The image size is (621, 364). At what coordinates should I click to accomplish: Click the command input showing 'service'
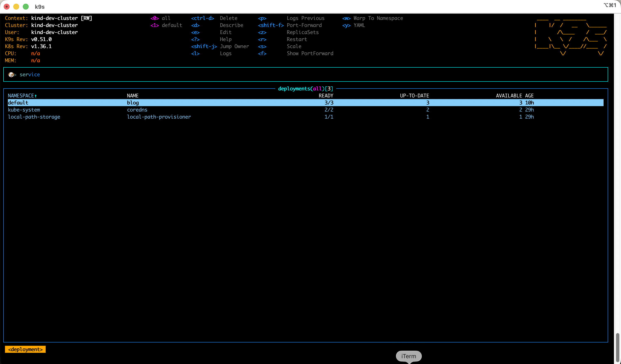306,75
